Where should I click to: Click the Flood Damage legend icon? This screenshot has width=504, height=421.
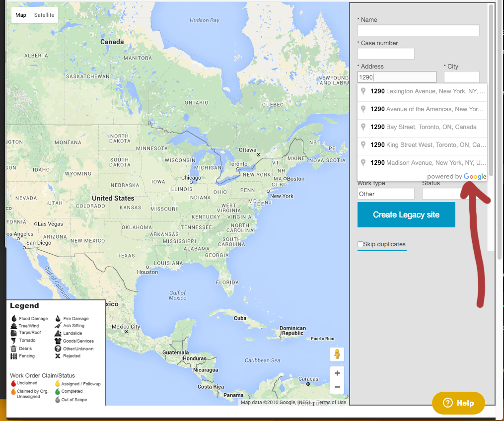pos(13,318)
